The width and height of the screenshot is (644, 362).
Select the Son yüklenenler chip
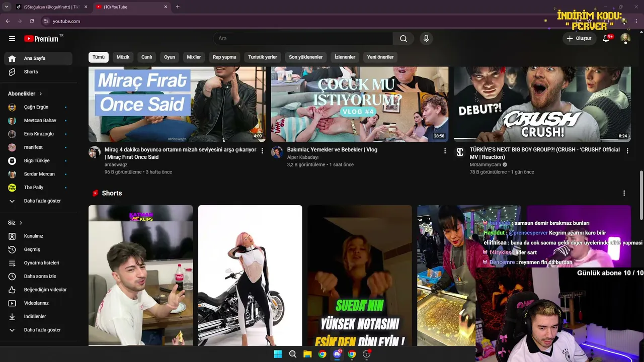coord(306,57)
